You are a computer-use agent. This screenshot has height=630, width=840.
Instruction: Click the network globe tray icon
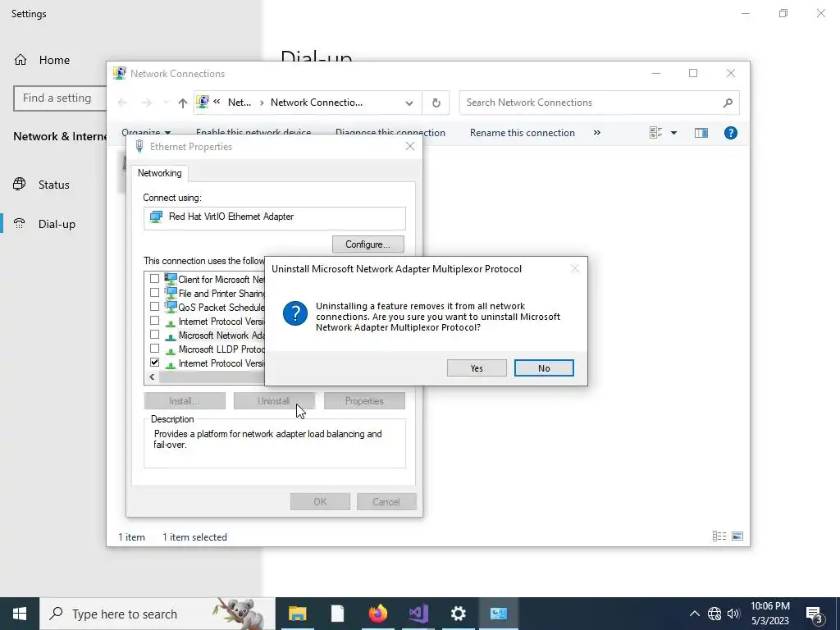click(x=714, y=614)
